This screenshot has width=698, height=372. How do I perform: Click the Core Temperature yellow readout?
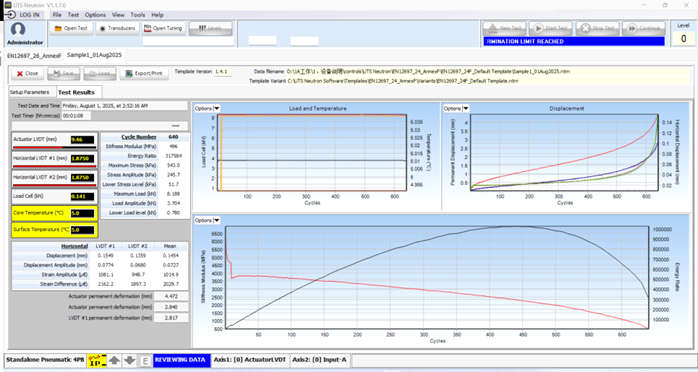(83, 213)
